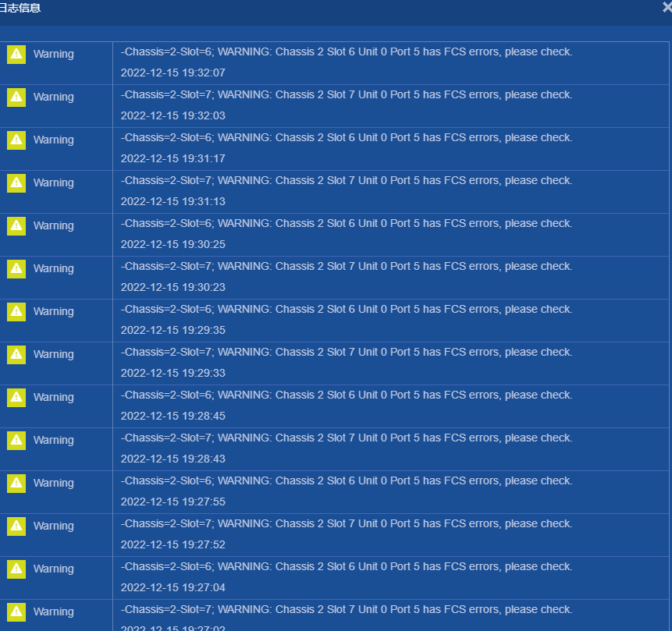Image resolution: width=672 pixels, height=631 pixels.
Task: Click Slot 6 FCS error message above 19:31:17
Action: pos(347,137)
